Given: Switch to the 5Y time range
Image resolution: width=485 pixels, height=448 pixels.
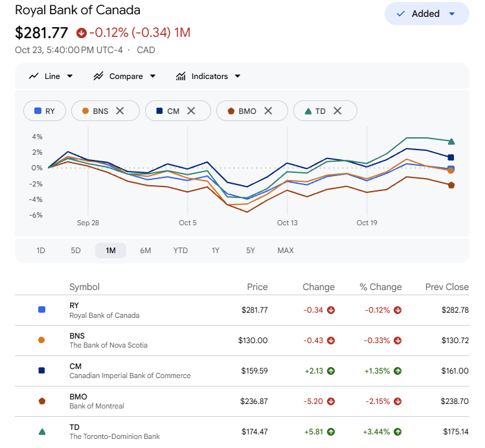Looking at the screenshot, I should coord(251,251).
